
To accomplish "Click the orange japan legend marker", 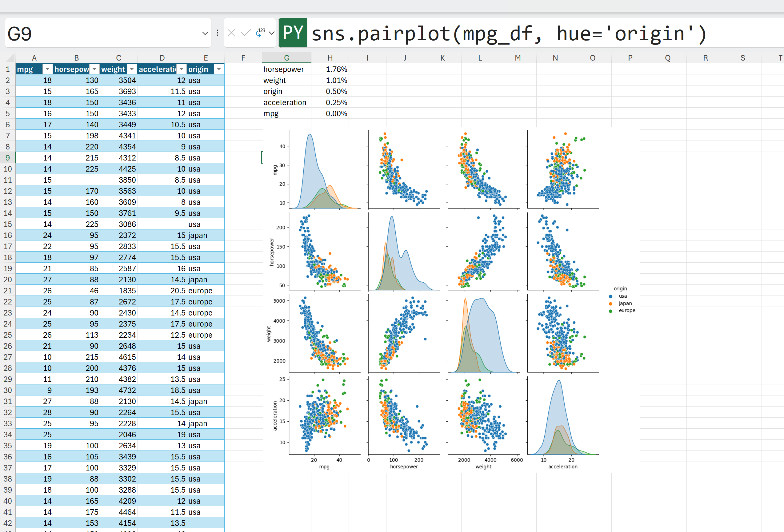I will coord(610,304).
